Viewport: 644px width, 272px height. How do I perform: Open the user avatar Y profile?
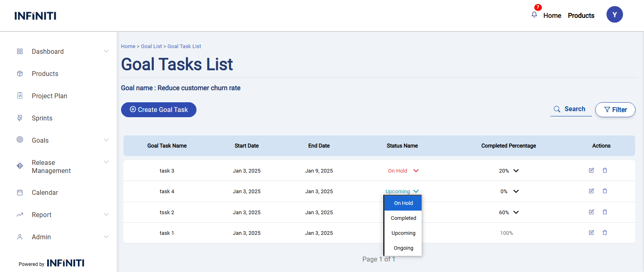coord(614,15)
